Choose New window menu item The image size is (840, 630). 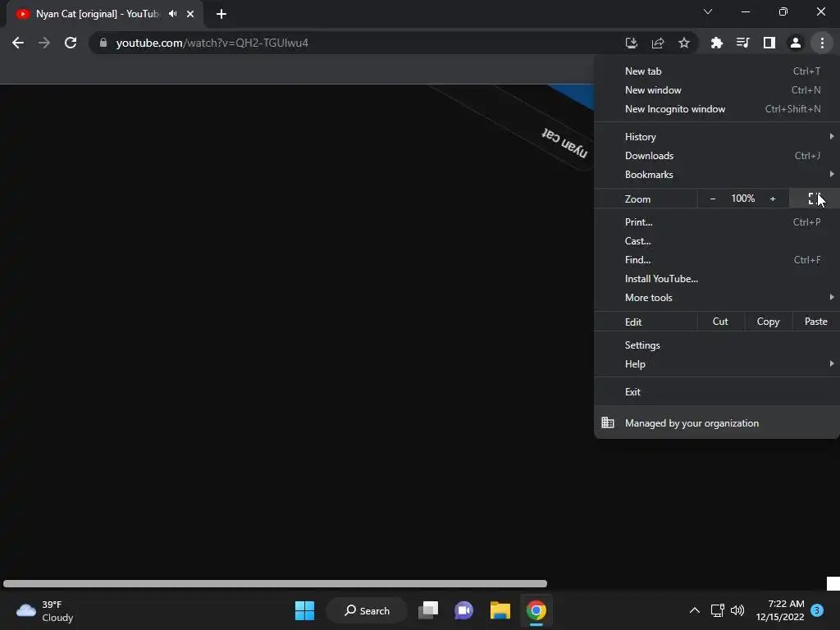[717, 90]
